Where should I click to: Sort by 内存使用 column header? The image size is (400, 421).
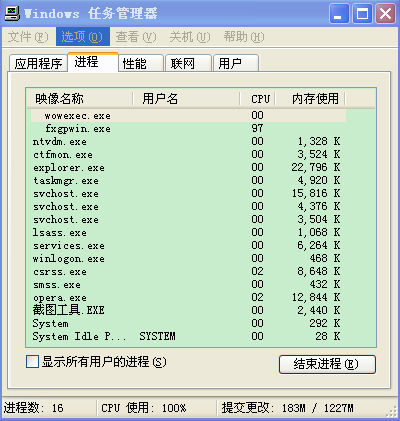point(310,99)
